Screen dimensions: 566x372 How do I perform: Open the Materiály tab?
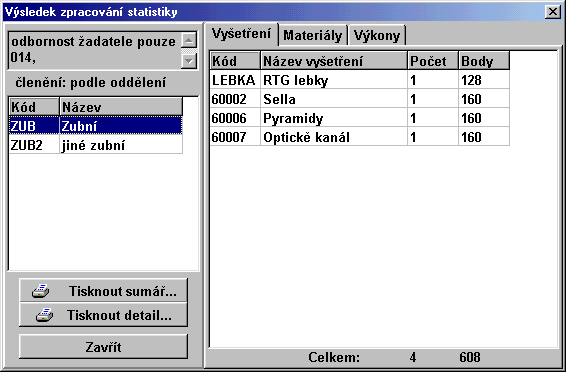coord(313,35)
